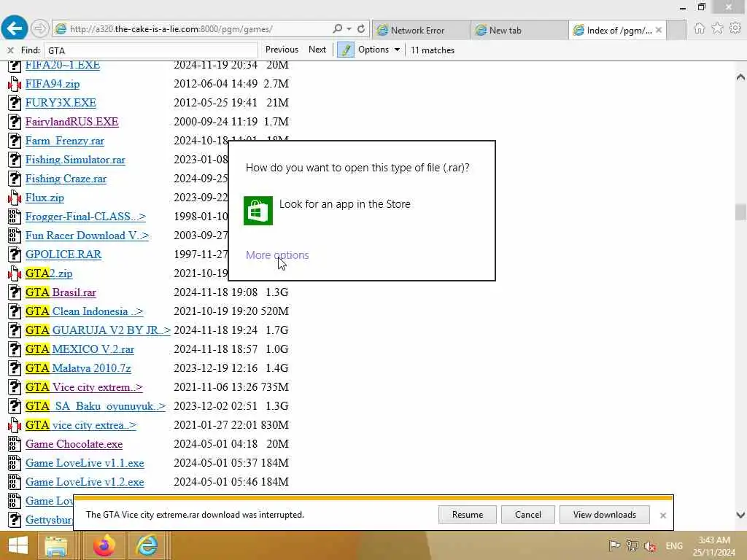
Task: Open the Find Options dropdown
Action: click(x=379, y=50)
